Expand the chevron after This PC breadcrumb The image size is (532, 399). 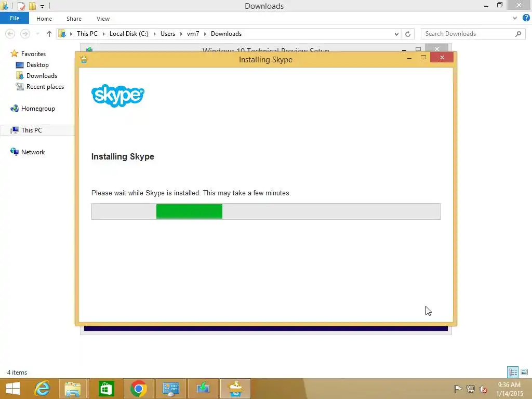point(103,34)
